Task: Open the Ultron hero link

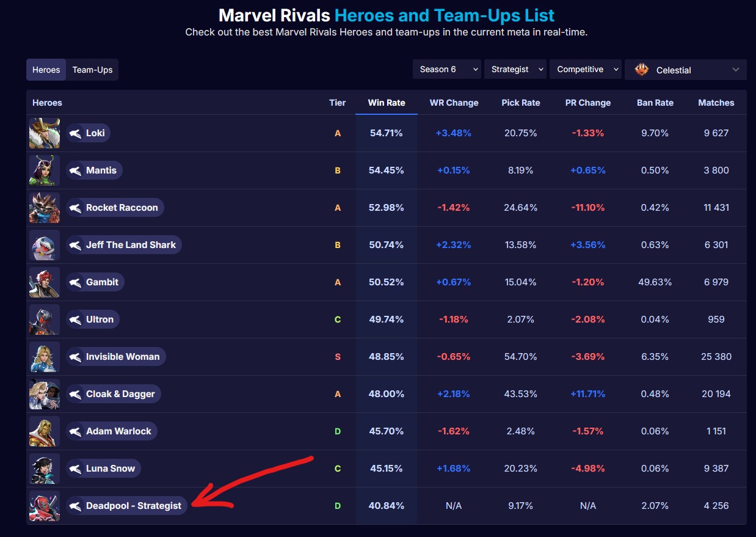Action: pyautogui.click(x=93, y=320)
